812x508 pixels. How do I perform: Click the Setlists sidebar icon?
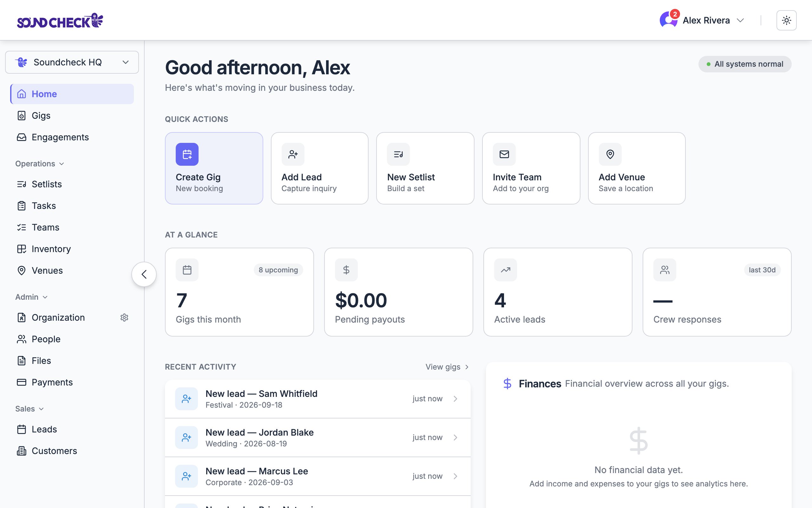click(x=22, y=184)
